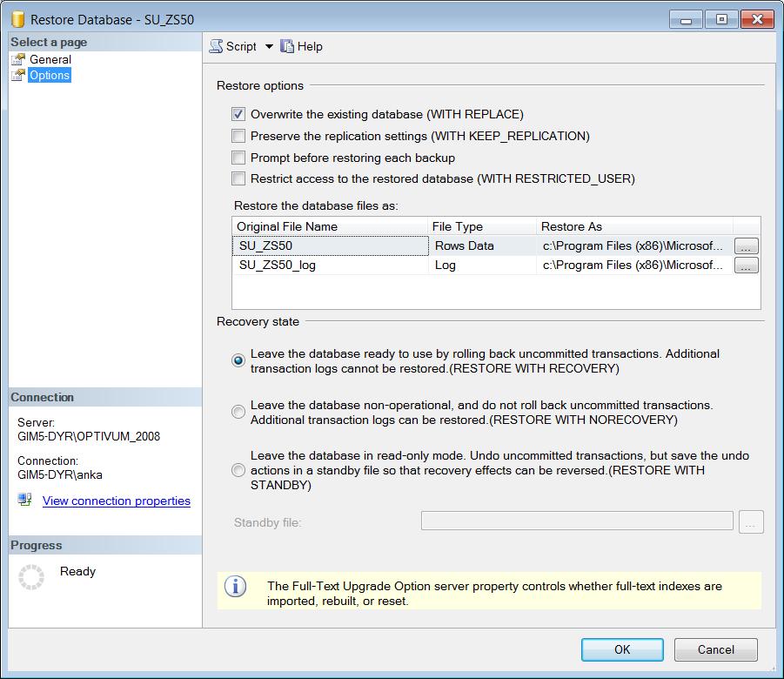Enable Preserve the replication settings
This screenshot has width=784, height=679.
pos(238,136)
